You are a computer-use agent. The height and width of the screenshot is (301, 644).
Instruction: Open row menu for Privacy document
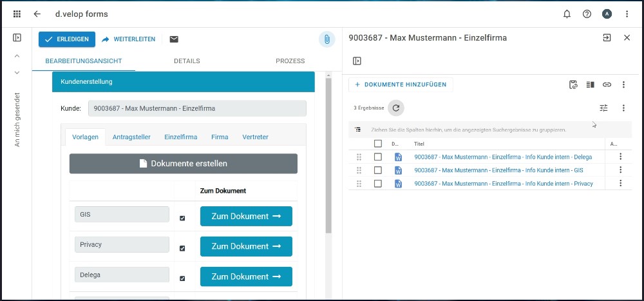click(x=621, y=183)
